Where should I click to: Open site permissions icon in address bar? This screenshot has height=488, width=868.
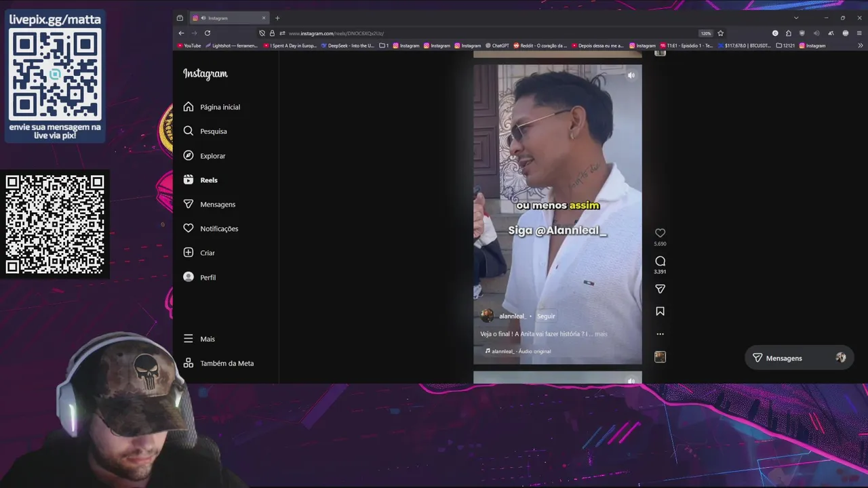[x=282, y=33]
